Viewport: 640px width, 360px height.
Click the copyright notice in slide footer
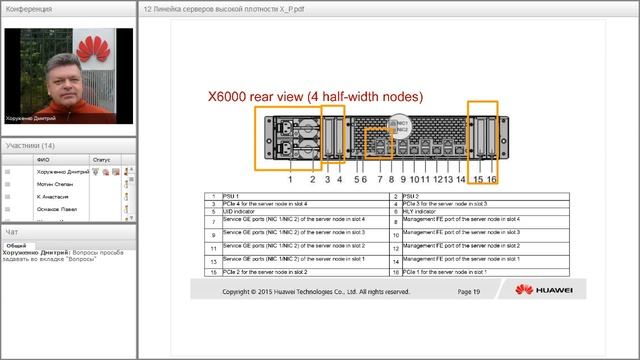[x=316, y=292]
